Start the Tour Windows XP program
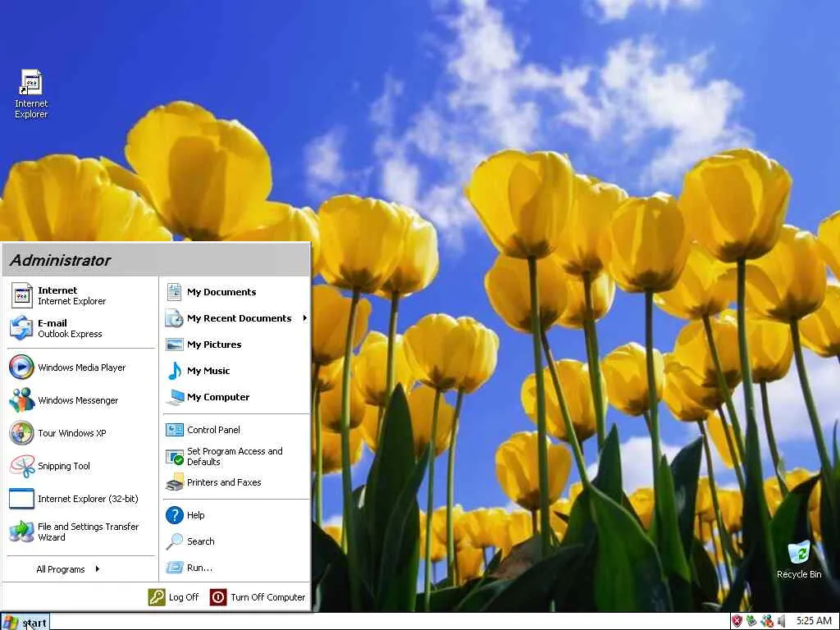 pyautogui.click(x=81, y=433)
